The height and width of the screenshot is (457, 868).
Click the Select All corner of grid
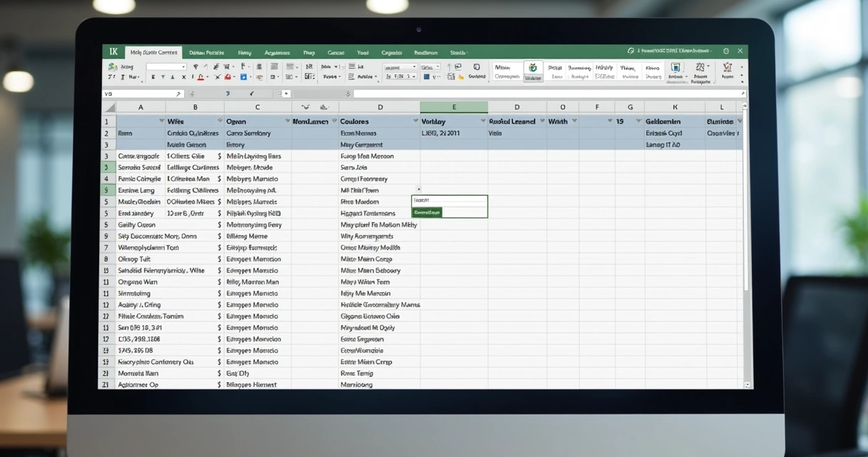[108, 107]
